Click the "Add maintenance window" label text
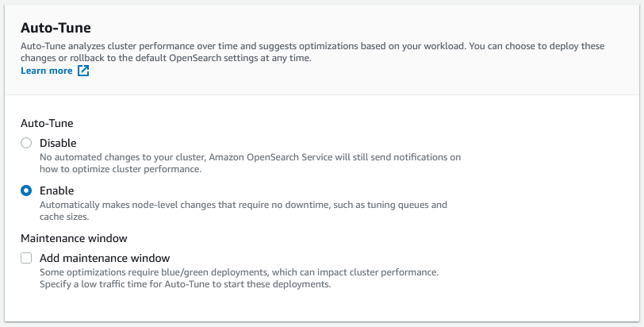644x327 pixels. pyautogui.click(x=105, y=258)
